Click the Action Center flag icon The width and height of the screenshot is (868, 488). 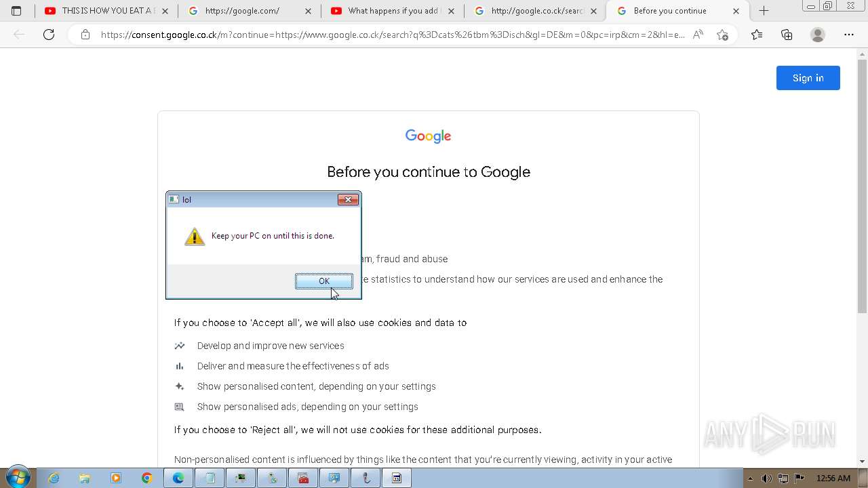tap(800, 479)
